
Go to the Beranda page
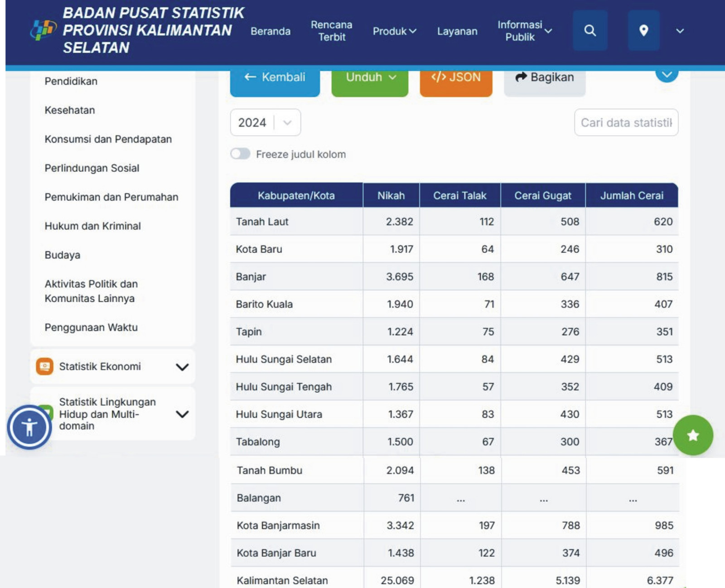(x=271, y=31)
